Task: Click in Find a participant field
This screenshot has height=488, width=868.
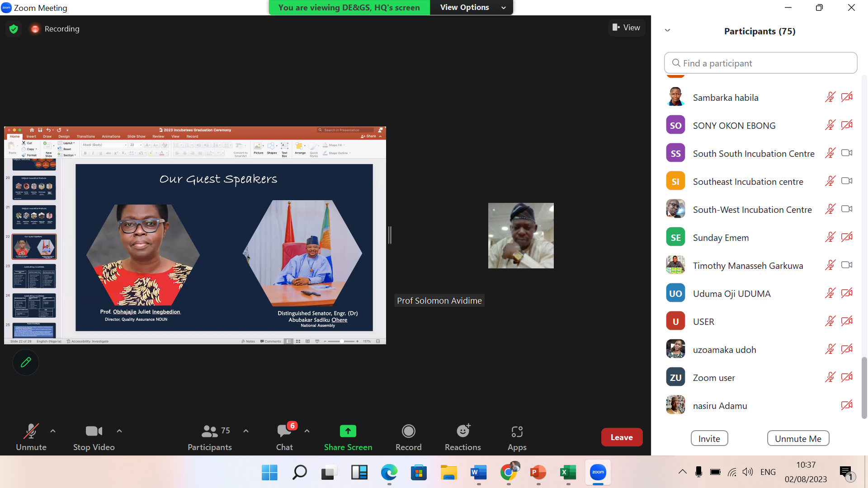Action: tap(760, 63)
